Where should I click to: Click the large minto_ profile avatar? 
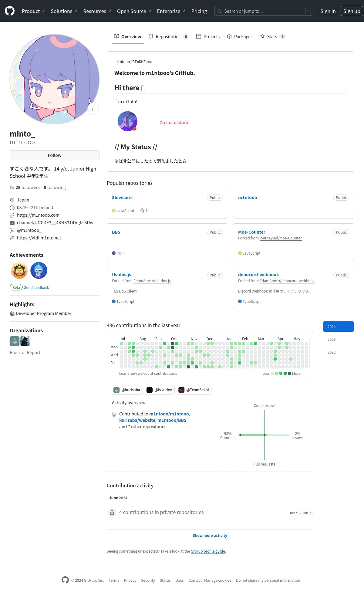click(x=55, y=79)
